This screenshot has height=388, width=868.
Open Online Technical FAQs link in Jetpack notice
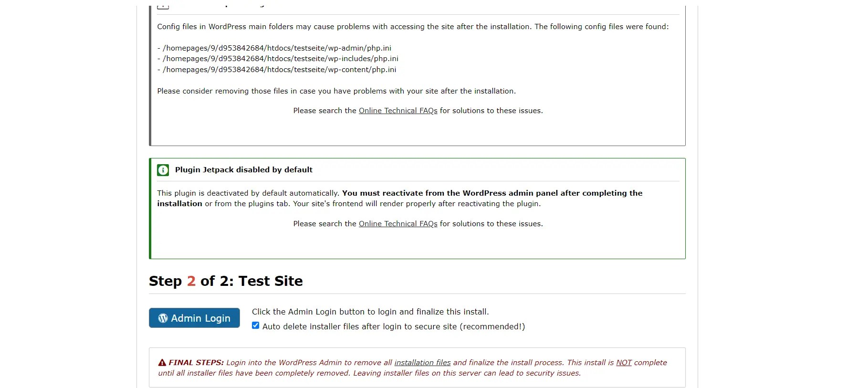(x=398, y=224)
